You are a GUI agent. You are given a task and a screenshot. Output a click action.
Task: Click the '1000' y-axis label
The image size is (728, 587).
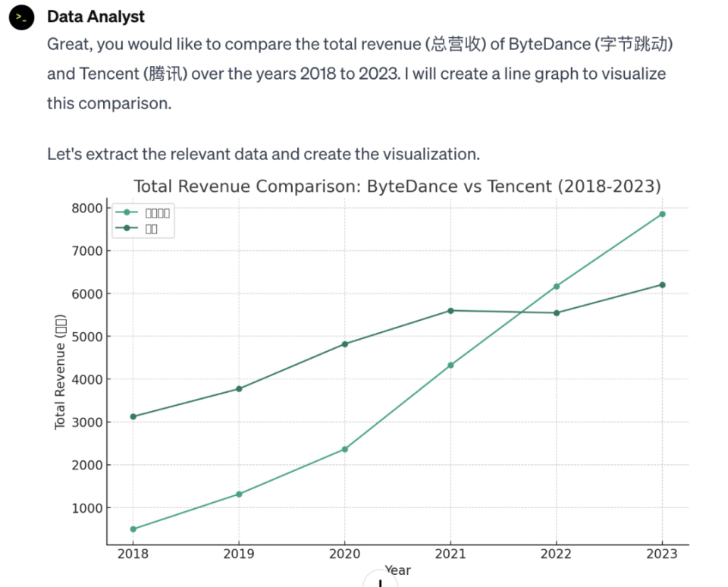[x=86, y=508]
